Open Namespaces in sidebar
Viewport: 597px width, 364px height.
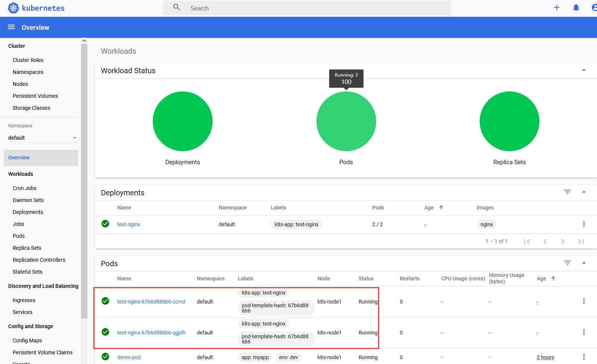click(x=28, y=72)
